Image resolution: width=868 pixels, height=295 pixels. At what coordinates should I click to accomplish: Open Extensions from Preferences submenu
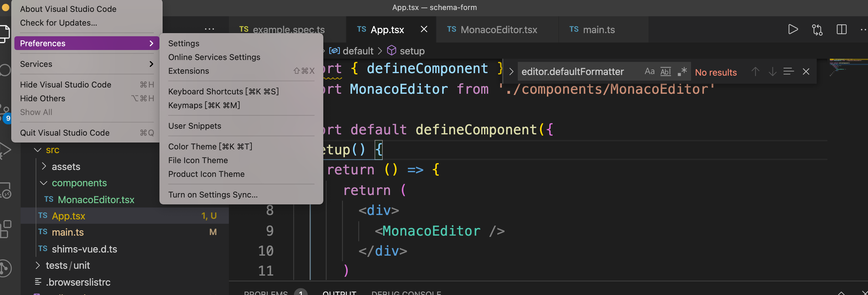coord(241,71)
